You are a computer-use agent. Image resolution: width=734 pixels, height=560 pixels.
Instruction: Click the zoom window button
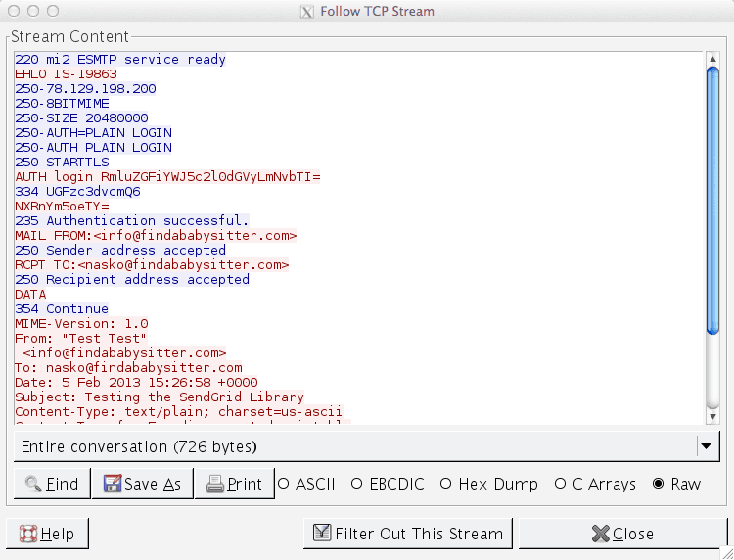pyautogui.click(x=53, y=11)
